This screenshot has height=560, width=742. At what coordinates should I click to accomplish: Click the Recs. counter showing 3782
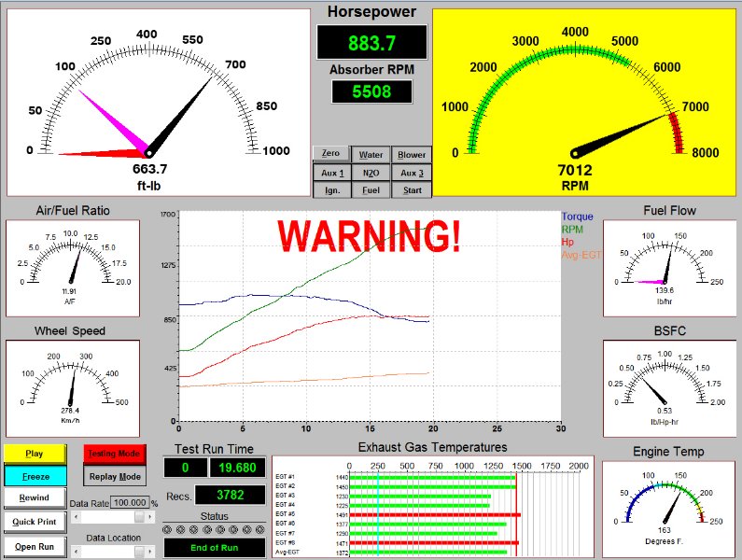(x=230, y=496)
